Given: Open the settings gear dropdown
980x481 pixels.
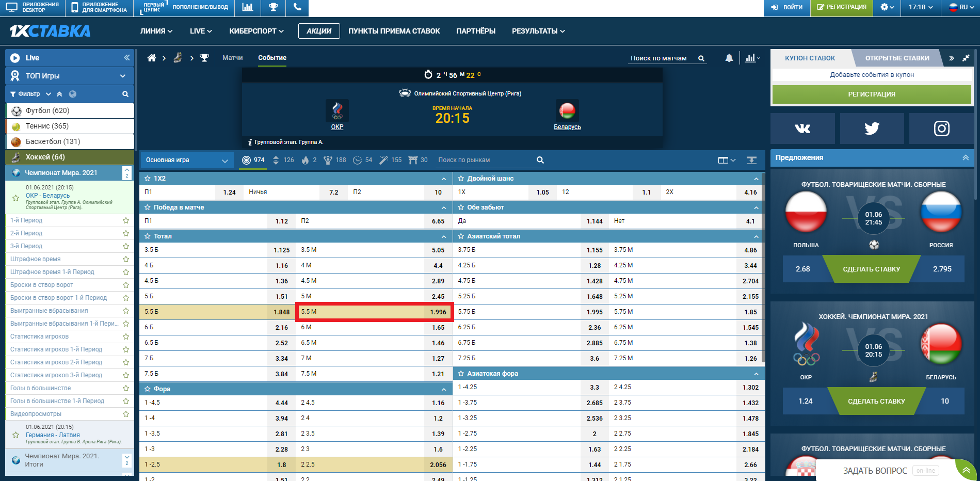Looking at the screenshot, I should click(x=887, y=7).
